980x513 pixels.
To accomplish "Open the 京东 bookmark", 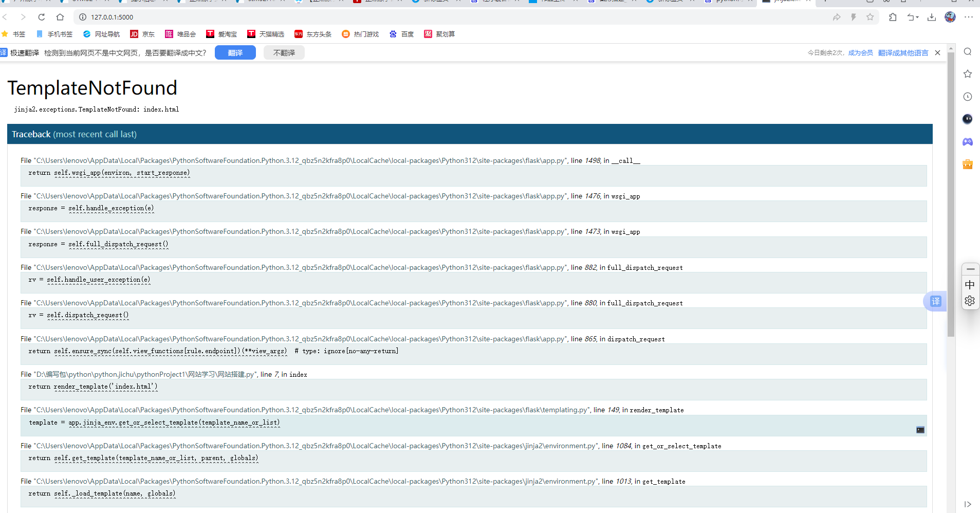I will click(142, 34).
